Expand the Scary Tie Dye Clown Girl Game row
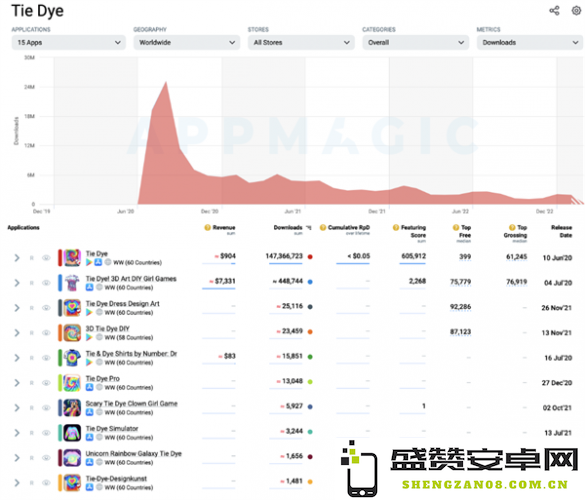Image resolution: width=585 pixels, height=500 pixels. pos(17,408)
